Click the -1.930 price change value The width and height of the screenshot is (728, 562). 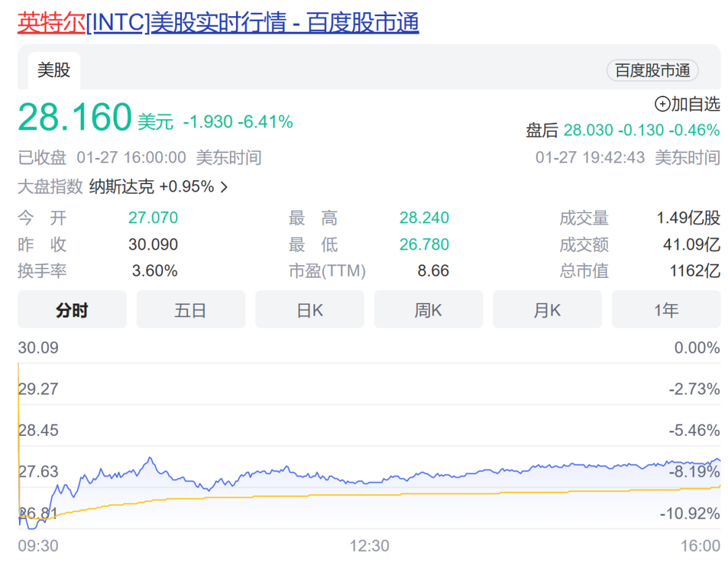coord(208,122)
